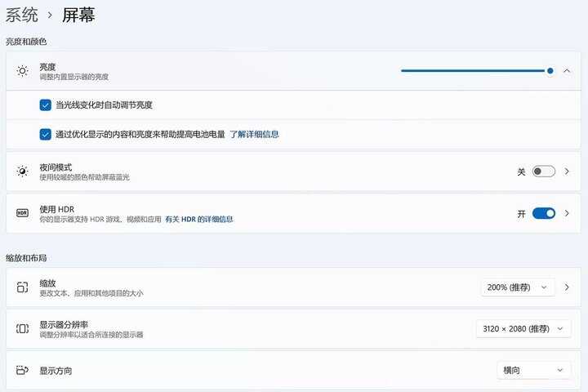
Task: Turn off the 使用 HDR switch
Action: [x=543, y=213]
